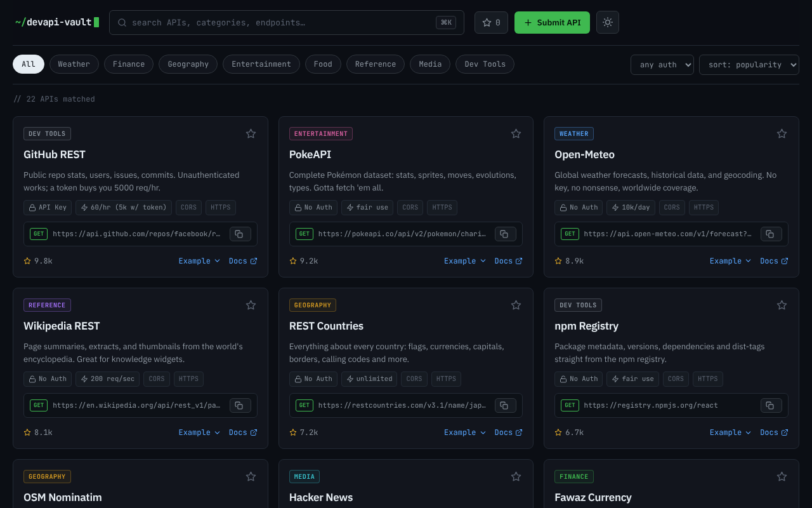Expand the npm Registry Example

pyautogui.click(x=730, y=432)
